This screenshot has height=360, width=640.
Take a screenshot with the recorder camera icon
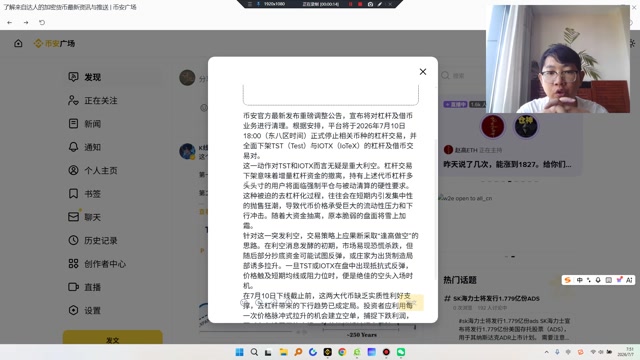click(370, 4)
